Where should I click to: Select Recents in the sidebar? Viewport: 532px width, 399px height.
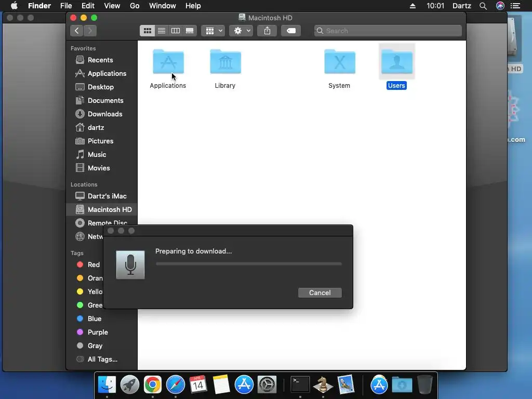pos(102,60)
